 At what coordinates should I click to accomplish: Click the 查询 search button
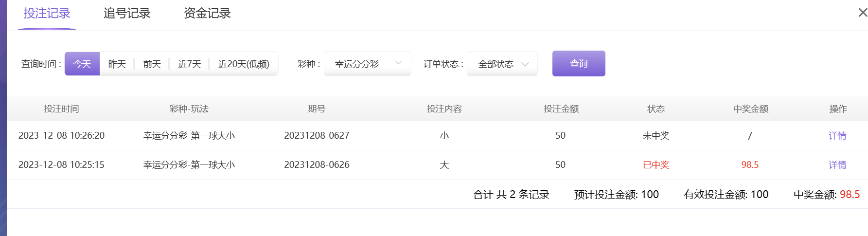point(579,64)
